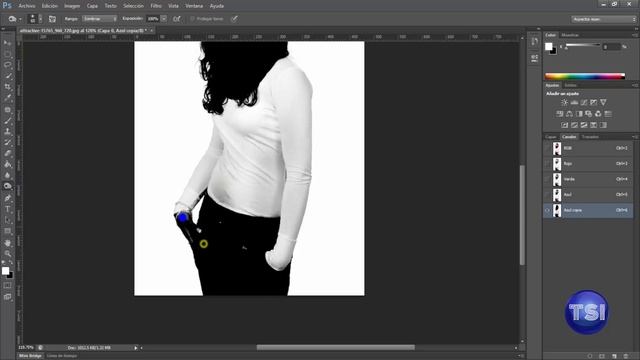Open the Filtro menu
Image resolution: width=640 pixels, height=360 pixels.
pyautogui.click(x=156, y=6)
